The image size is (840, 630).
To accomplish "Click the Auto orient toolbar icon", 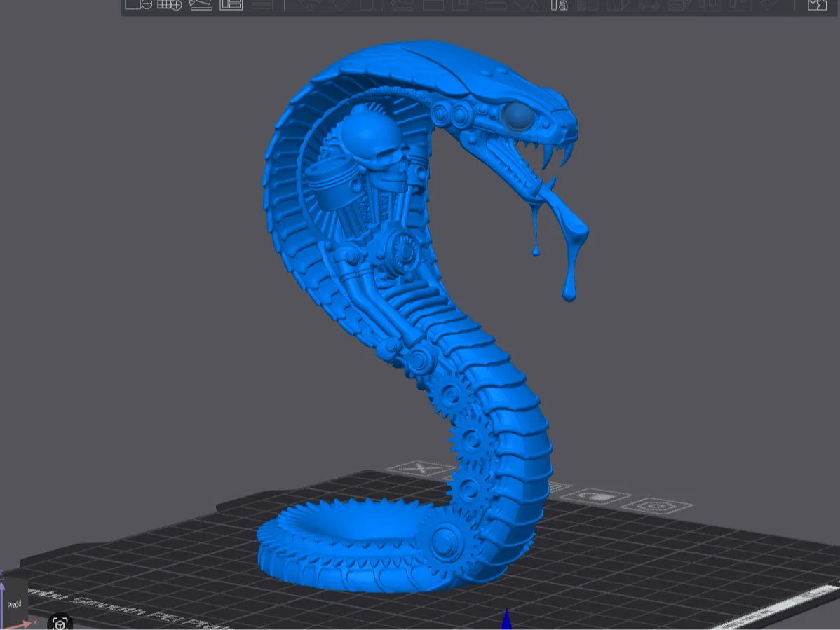I will pos(201,4).
